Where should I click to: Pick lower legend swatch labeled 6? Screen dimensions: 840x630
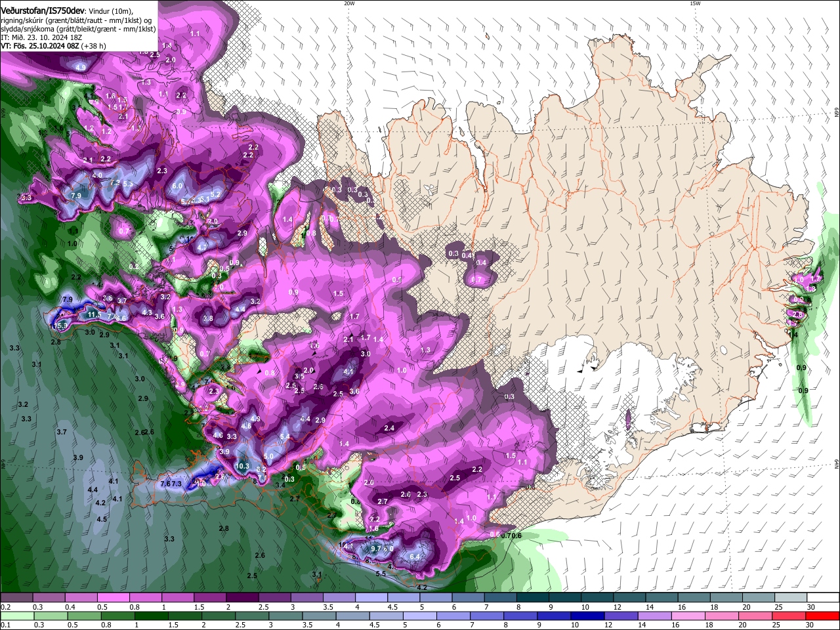pos(453,616)
